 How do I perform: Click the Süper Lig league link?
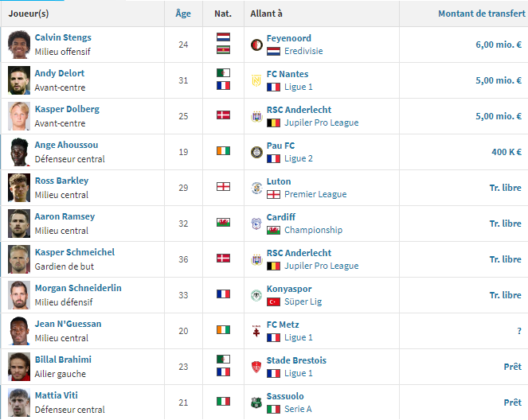303,301
